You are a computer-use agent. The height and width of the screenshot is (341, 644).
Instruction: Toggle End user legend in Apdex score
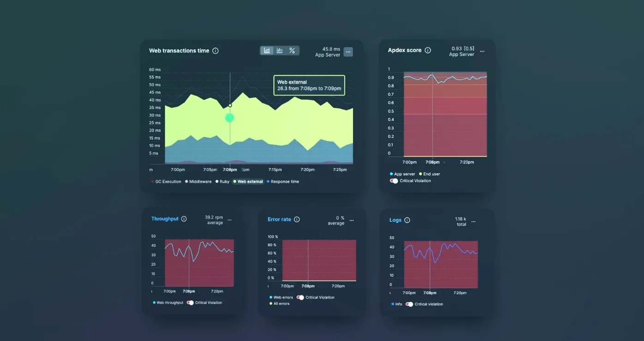pyautogui.click(x=429, y=174)
